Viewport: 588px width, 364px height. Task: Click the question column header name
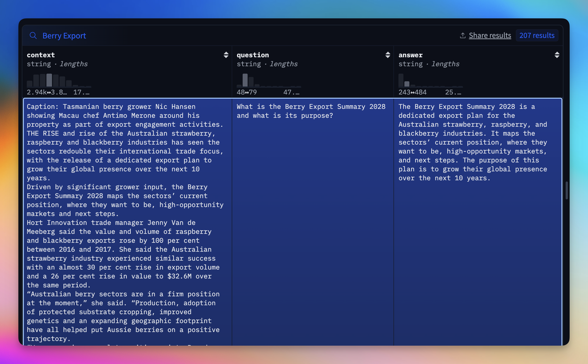[x=253, y=55]
